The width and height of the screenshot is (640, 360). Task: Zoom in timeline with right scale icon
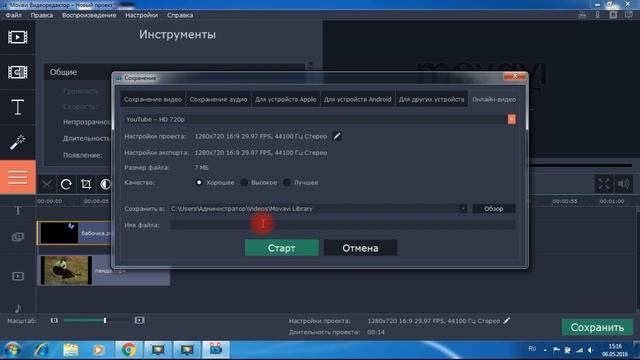point(139,320)
